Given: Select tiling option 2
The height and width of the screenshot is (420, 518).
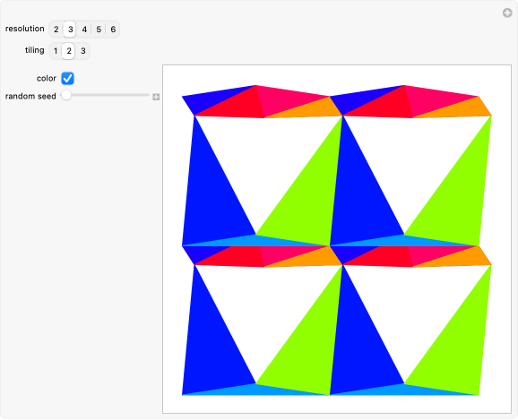Looking at the screenshot, I should (69, 51).
